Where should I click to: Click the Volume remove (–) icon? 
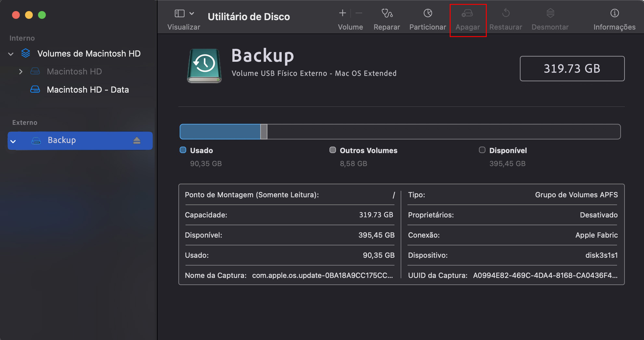359,13
